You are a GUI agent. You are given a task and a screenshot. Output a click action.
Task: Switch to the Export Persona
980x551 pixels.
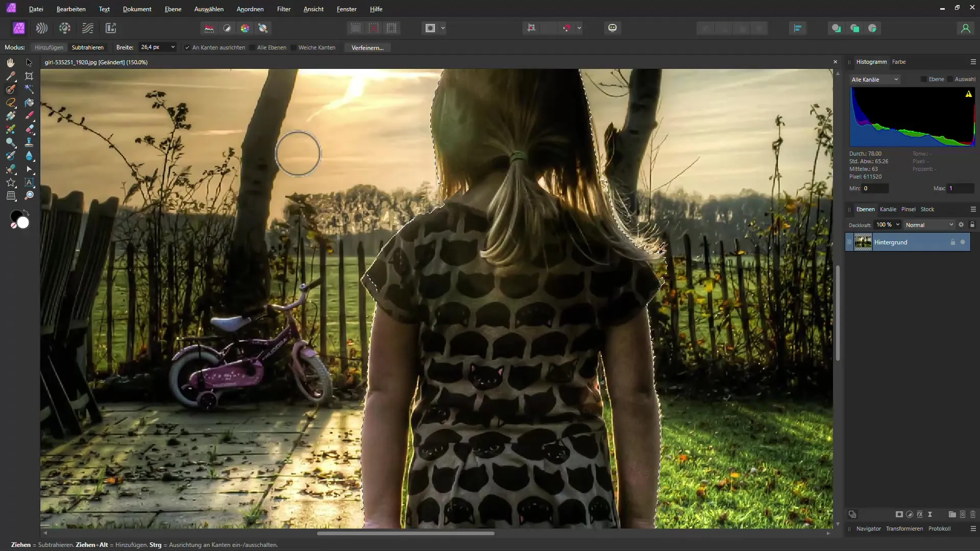pyautogui.click(x=111, y=28)
